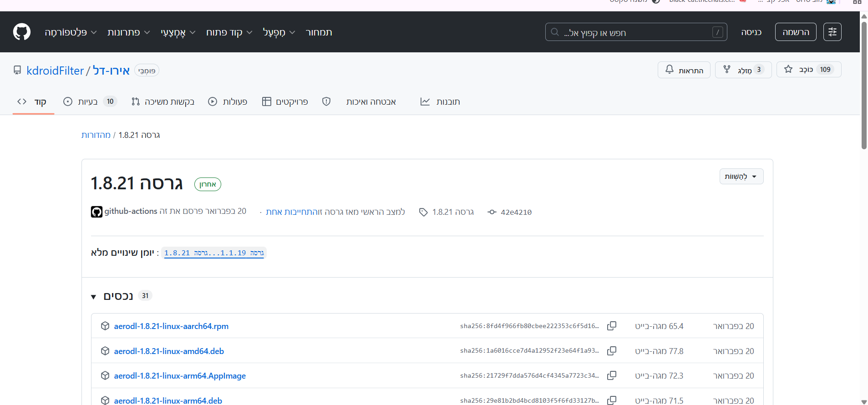This screenshot has height=405, width=868.
Task: Download aerodl-1.8.21-linux-amd64.deb
Action: coord(169,351)
